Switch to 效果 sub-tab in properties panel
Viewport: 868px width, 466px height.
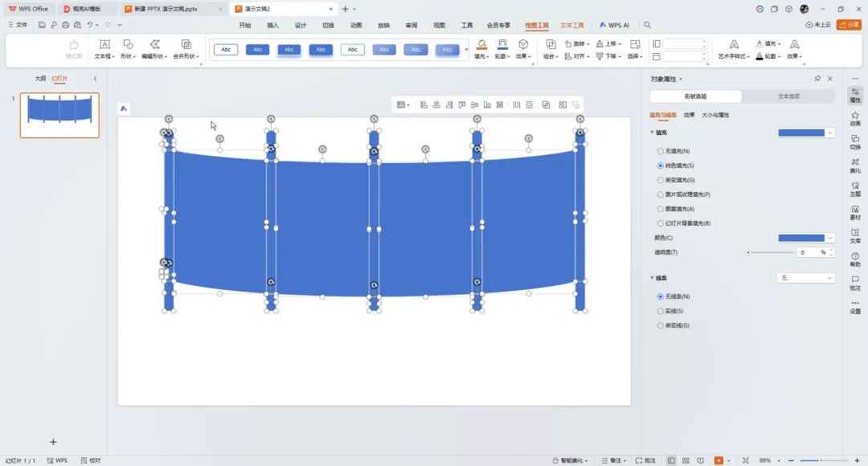(x=690, y=115)
